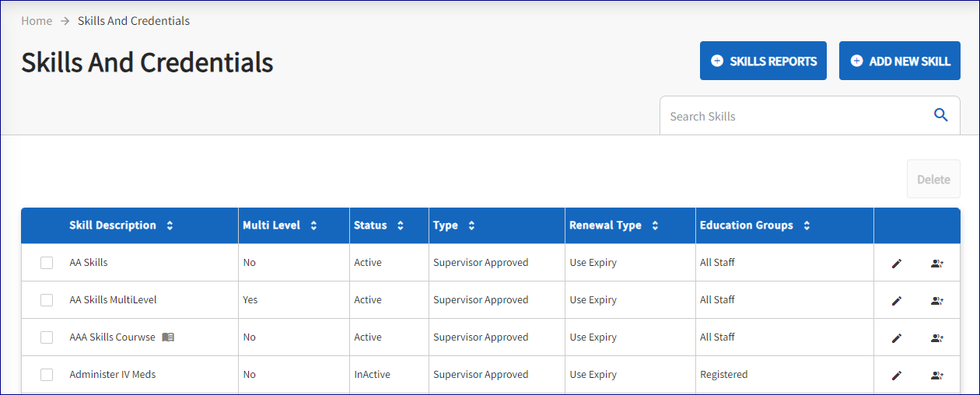This screenshot has width=980, height=395.
Task: Click the Search Skills input field
Action: [793, 116]
